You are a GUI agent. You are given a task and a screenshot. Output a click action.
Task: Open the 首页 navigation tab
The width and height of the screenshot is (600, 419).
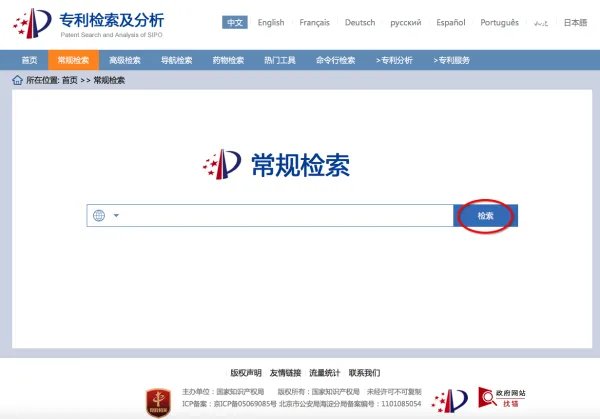29,60
